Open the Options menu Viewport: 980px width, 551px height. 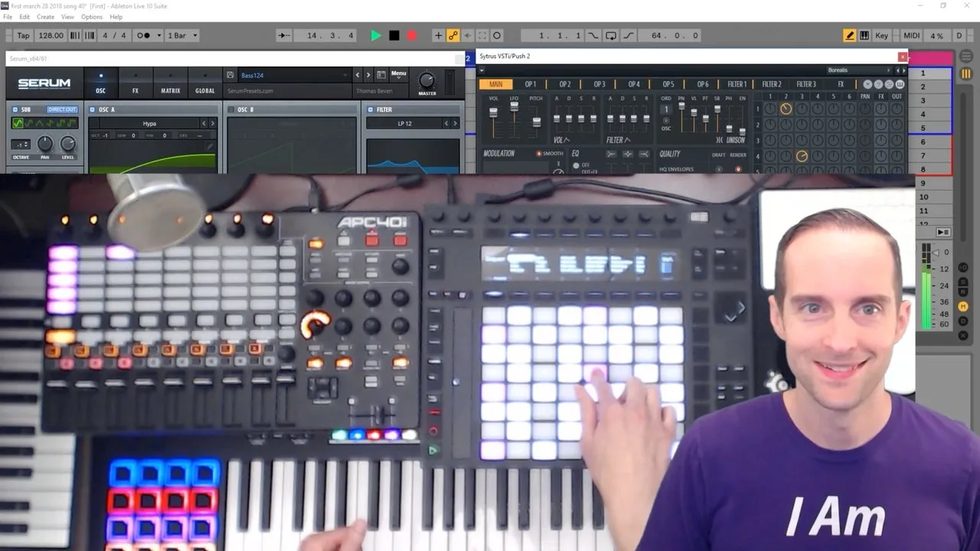tap(92, 17)
